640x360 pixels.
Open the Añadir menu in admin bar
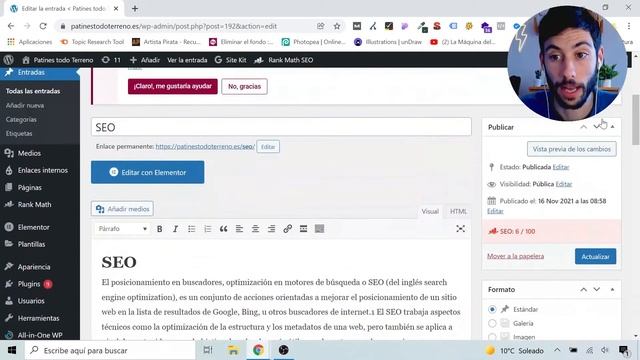tap(145, 60)
